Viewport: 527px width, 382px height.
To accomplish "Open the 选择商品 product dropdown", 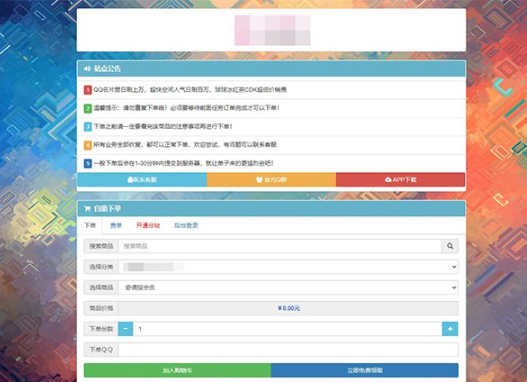I will click(288, 288).
